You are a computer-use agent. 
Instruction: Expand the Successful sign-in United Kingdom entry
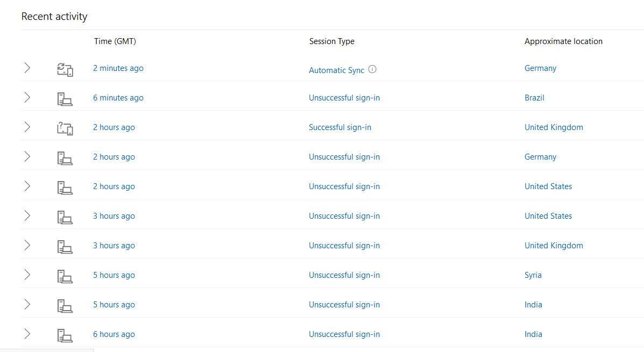click(27, 127)
